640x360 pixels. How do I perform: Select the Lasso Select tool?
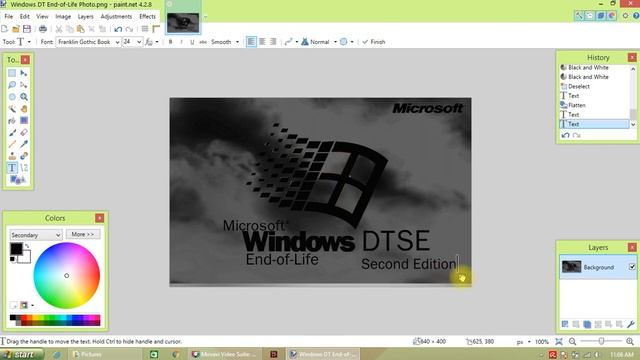tap(12, 85)
